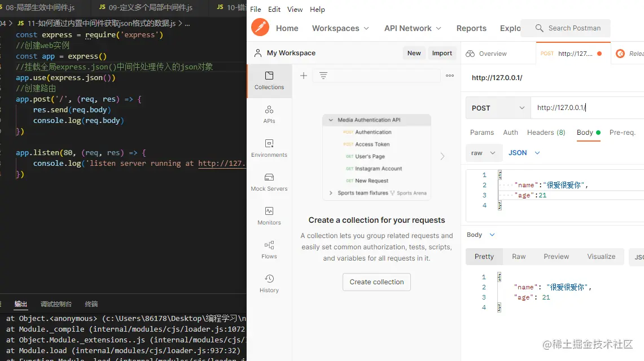Viewport: 644px width, 361px height.
Task: Click the New button
Action: (x=414, y=53)
